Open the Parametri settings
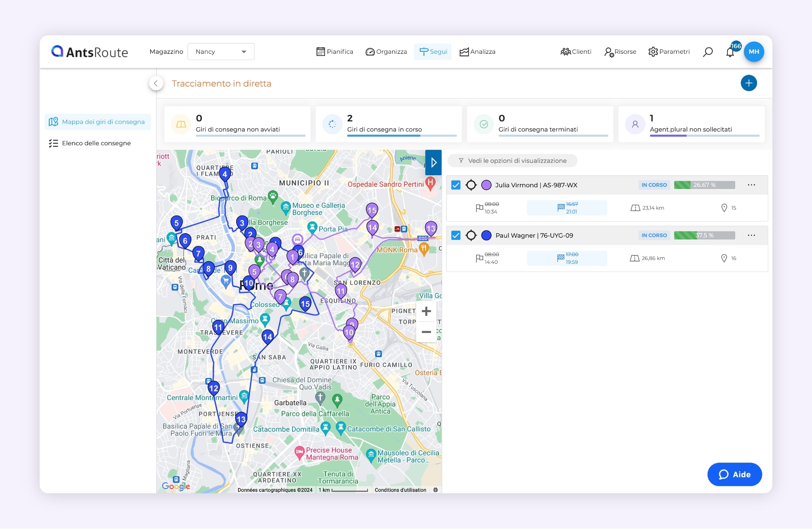 (x=669, y=51)
